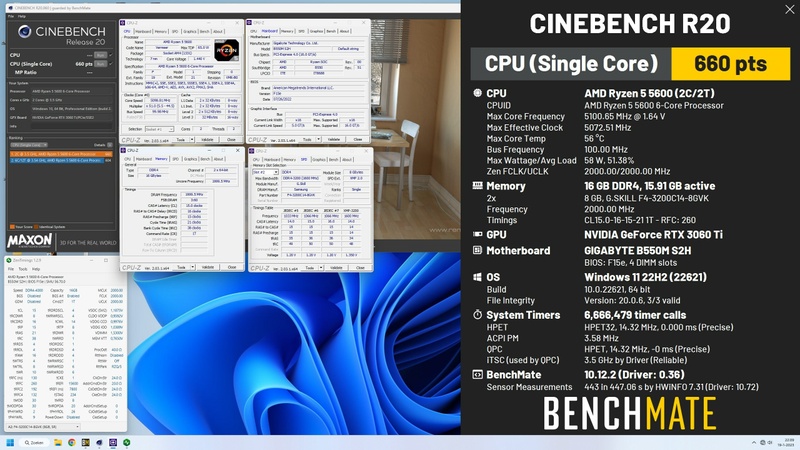Open File Explorer from the taskbar
Viewport: 800px width, 450px height.
pos(58,442)
